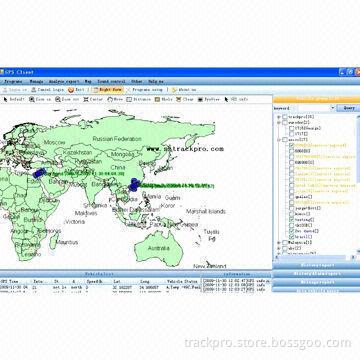This screenshot has height=360, width=360.
Task: Click the Australia label on map
Action: (158, 248)
